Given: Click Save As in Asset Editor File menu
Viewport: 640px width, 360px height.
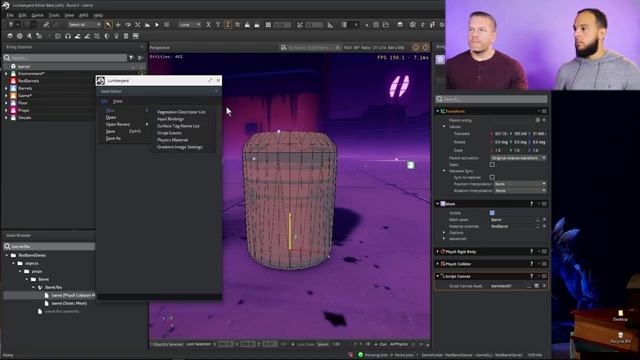Looking at the screenshot, I should point(113,138).
